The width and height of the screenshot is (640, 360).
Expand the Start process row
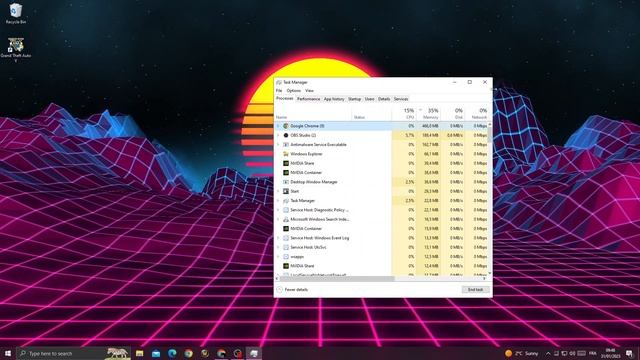pyautogui.click(x=278, y=191)
